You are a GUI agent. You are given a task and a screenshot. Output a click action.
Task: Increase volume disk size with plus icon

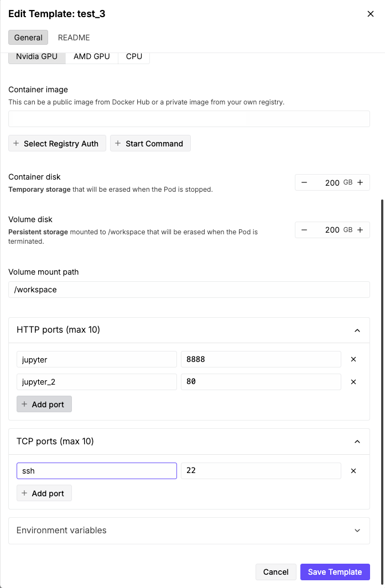click(360, 230)
